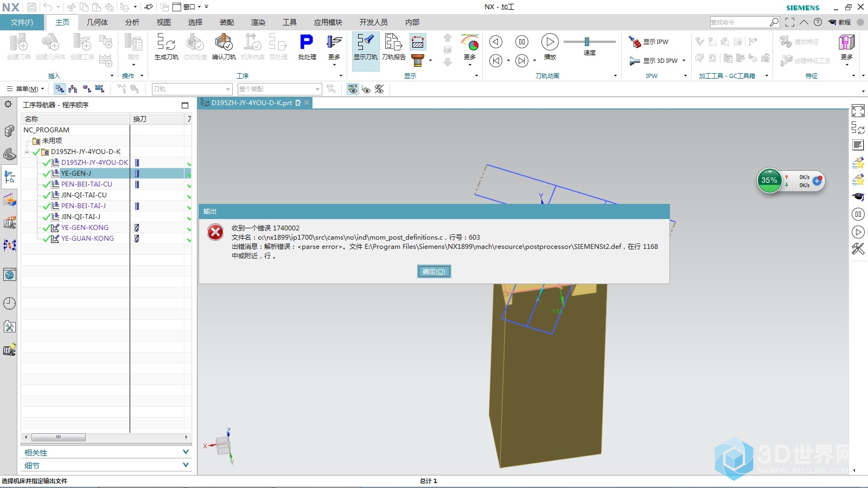Image resolution: width=868 pixels, height=488 pixels.
Task: Click the pause icon on right border bar
Action: pyautogui.click(x=858, y=214)
